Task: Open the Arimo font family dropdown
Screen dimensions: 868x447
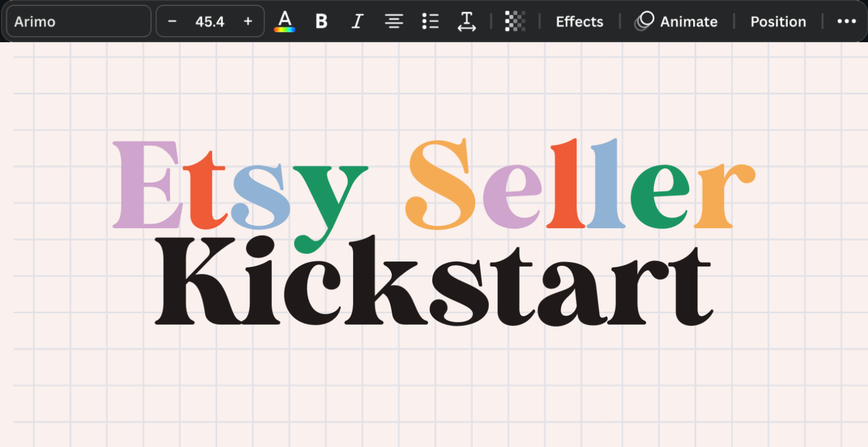Action: (x=78, y=22)
